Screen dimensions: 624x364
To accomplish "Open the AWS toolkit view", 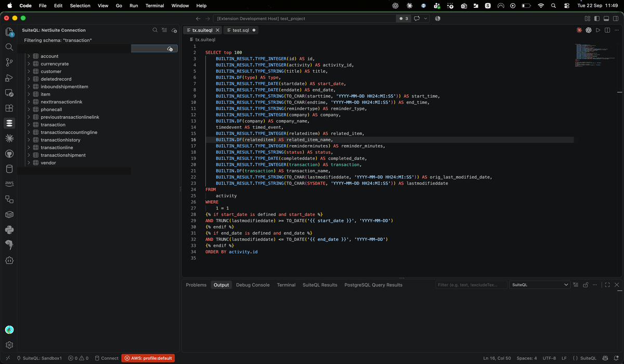I will (x=9, y=184).
